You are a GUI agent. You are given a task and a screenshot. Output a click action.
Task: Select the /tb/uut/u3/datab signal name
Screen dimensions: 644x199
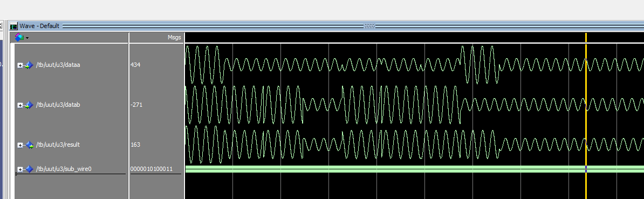pyautogui.click(x=58, y=105)
